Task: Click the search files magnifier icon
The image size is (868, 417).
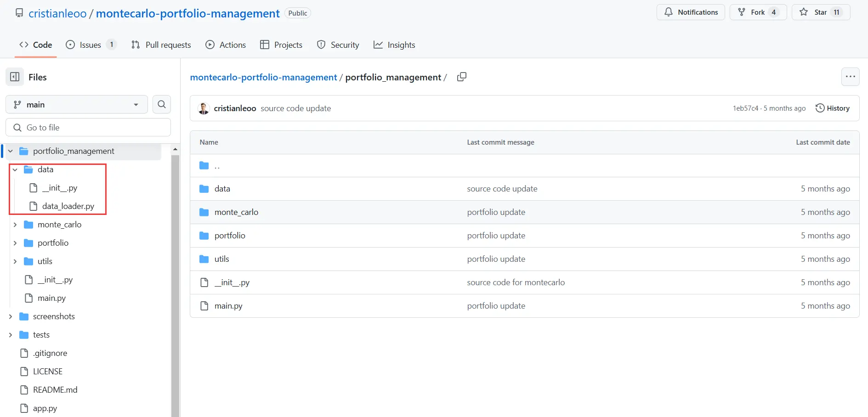Action: coord(162,104)
